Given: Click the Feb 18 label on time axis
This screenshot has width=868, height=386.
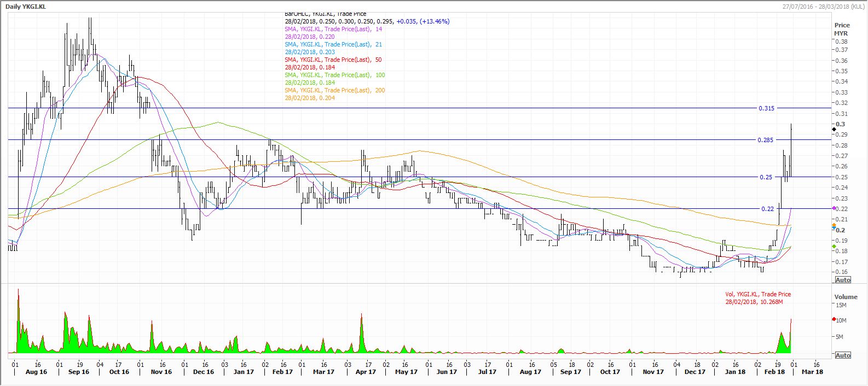Looking at the screenshot, I should 774,372.
